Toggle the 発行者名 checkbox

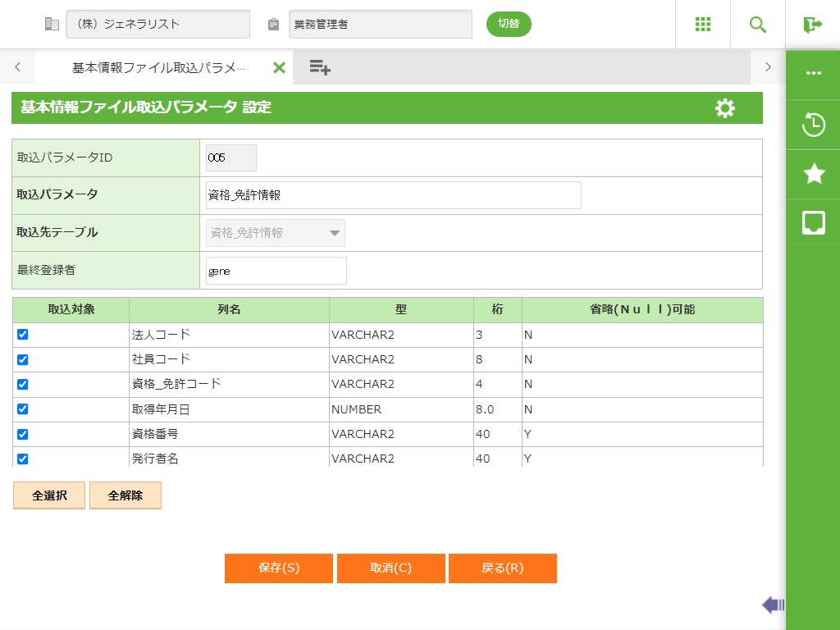click(23, 459)
